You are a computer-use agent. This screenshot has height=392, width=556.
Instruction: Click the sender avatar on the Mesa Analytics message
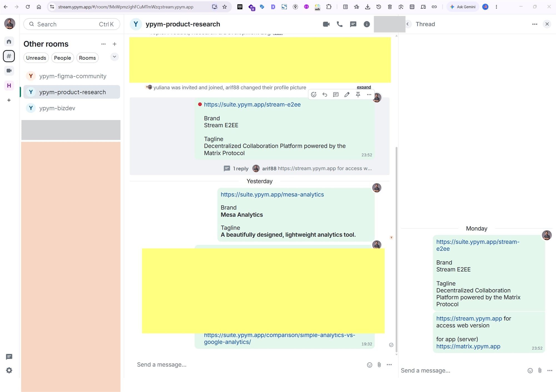[x=377, y=188]
